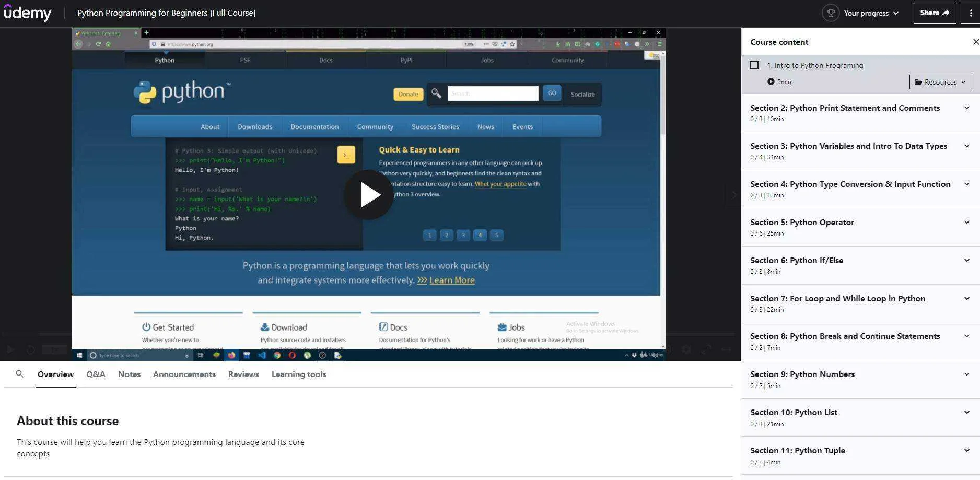Click the PyPI tab on python.org top bar
This screenshot has width=980, height=480.
pos(406,60)
